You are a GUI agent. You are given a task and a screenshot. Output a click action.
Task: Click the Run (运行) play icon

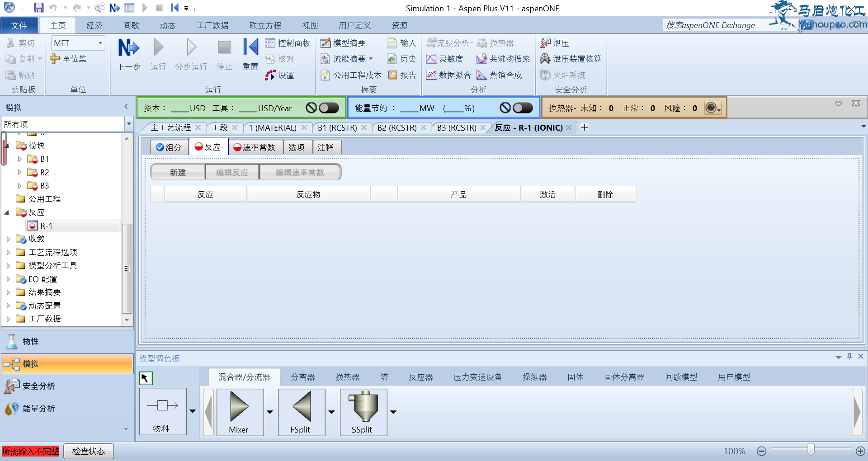pyautogui.click(x=158, y=47)
